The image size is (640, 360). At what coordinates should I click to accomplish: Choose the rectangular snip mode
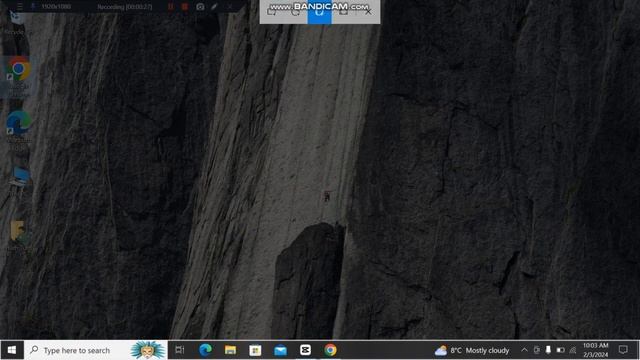(x=272, y=12)
